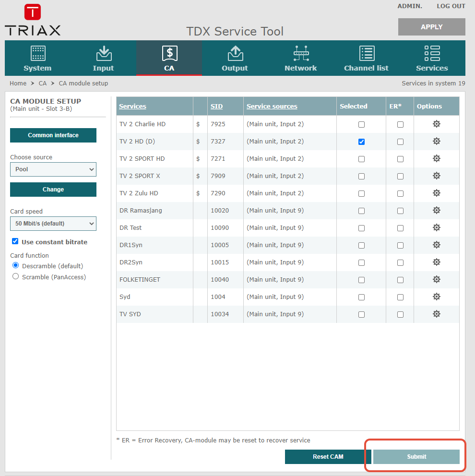This screenshot has height=476, width=475.
Task: Click the DR Ramasjang service name
Action: coord(141,210)
